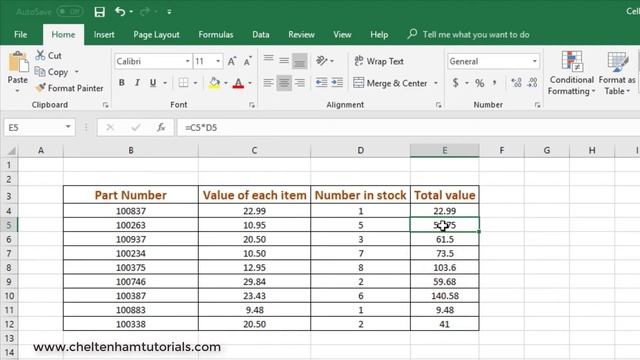Apply yellow fill color bucket
Image resolution: width=640 pixels, height=360 pixels.
tap(214, 83)
